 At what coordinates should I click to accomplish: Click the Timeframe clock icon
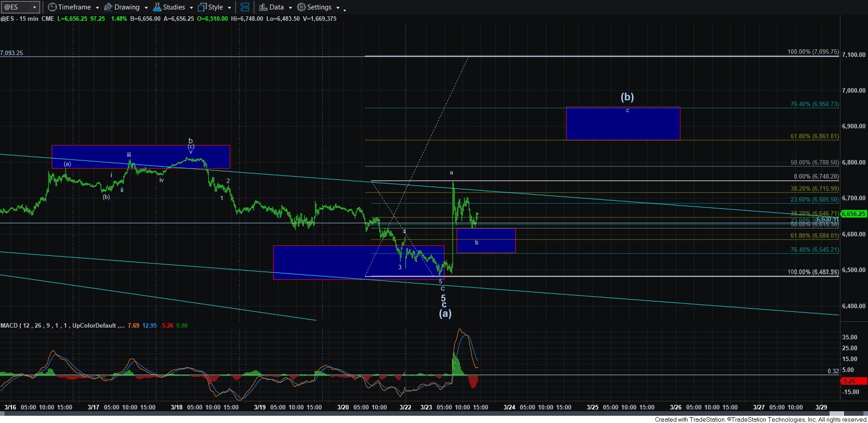point(52,7)
